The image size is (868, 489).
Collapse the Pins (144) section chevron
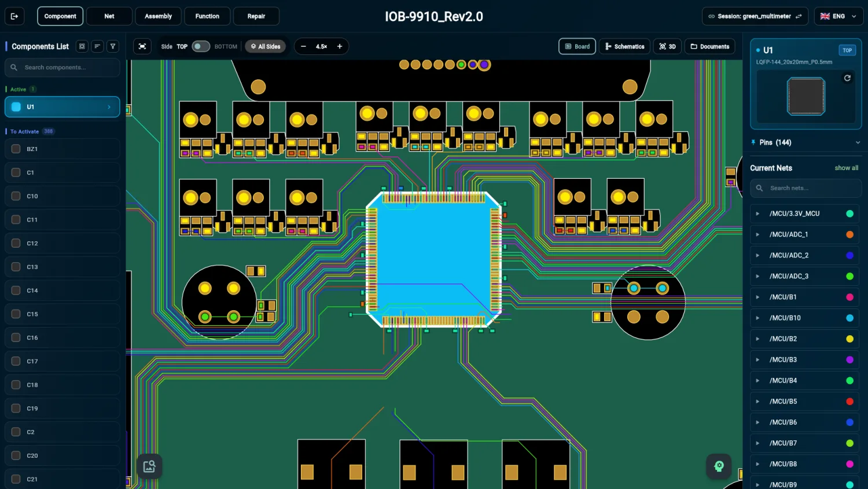[x=858, y=142]
